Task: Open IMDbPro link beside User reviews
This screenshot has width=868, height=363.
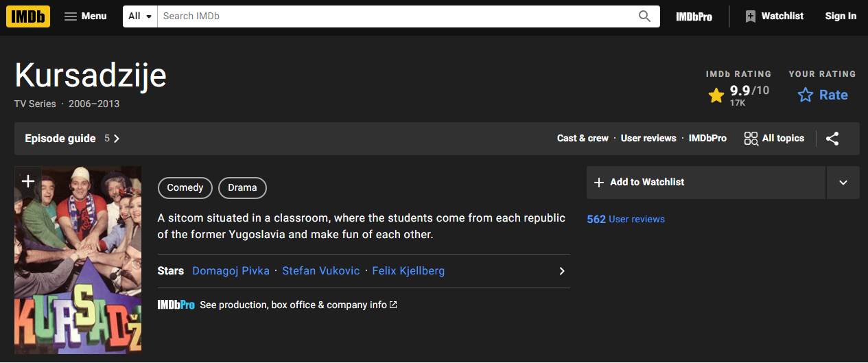Action: click(x=707, y=138)
